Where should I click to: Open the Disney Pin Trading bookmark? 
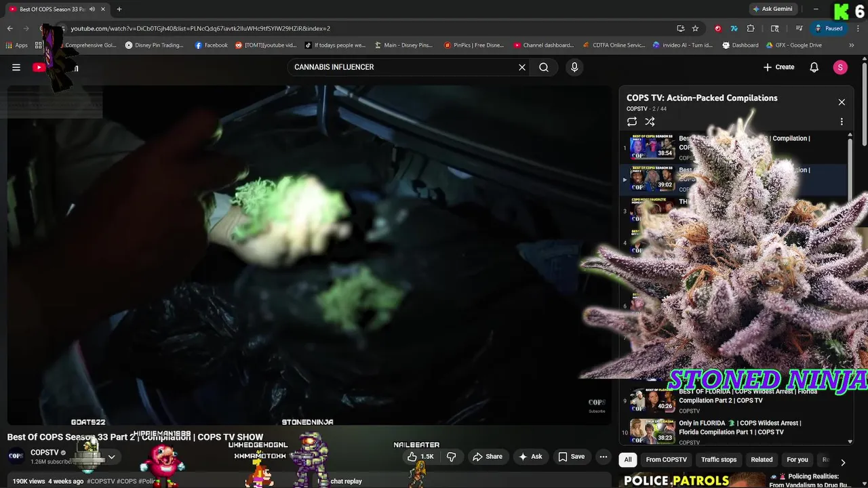click(x=154, y=45)
